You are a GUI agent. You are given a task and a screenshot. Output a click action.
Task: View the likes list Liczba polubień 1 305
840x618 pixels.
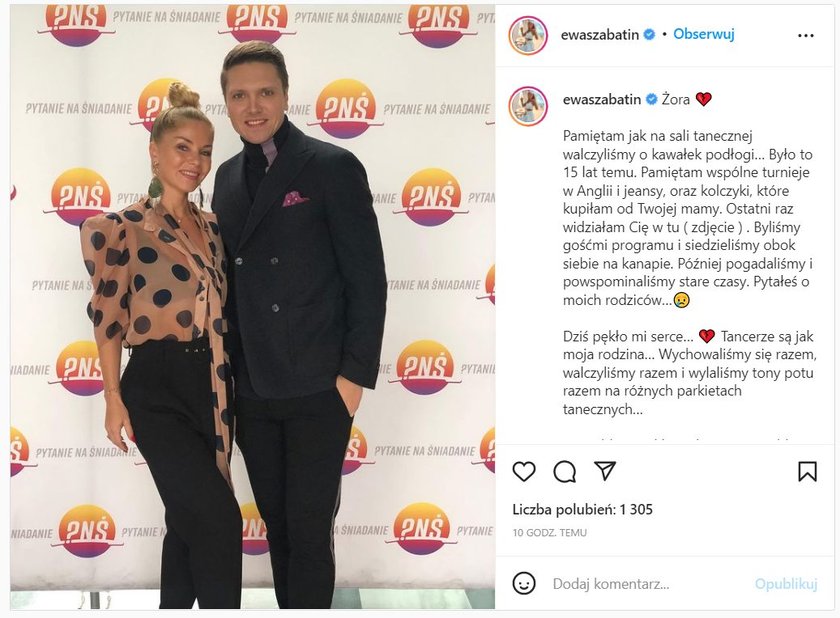click(x=582, y=509)
